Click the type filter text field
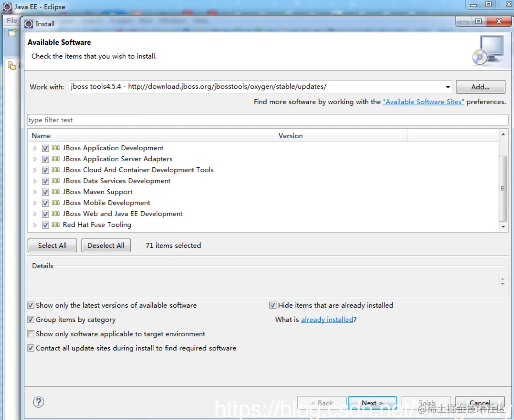 click(x=268, y=120)
